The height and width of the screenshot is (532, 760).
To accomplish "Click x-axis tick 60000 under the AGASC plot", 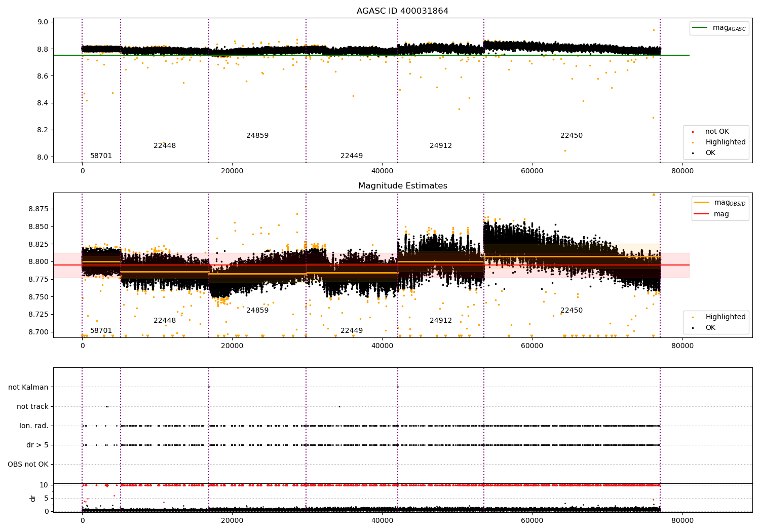I will pos(532,171).
